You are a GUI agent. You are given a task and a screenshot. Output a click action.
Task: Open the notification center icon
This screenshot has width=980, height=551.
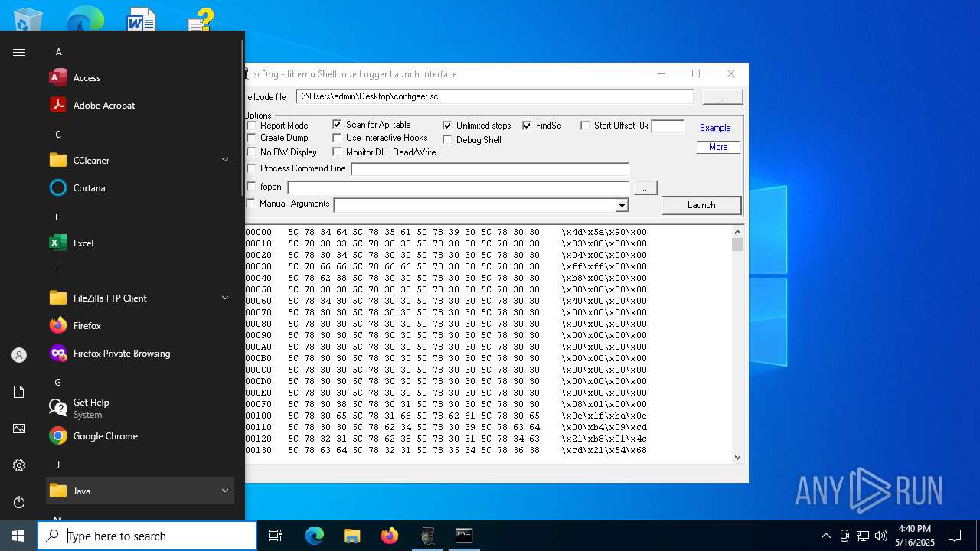[955, 536]
